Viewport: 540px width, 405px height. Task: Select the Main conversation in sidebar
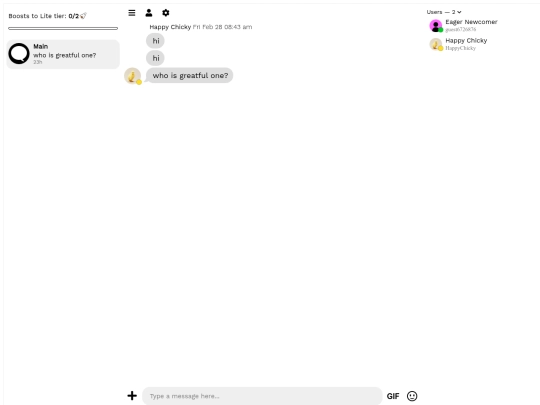[63, 54]
